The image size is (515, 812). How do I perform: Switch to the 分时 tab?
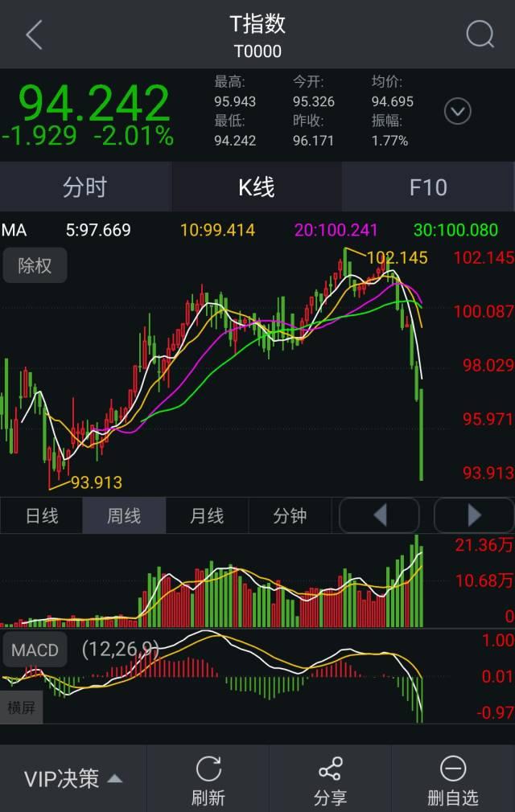coord(85,187)
